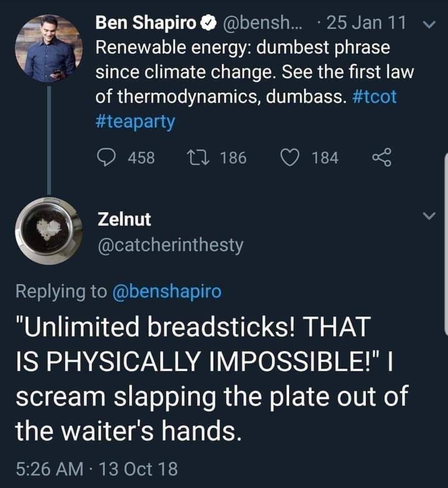The width and height of the screenshot is (448, 488).
Task: Click the 186 retweet count
Action: coord(234,158)
